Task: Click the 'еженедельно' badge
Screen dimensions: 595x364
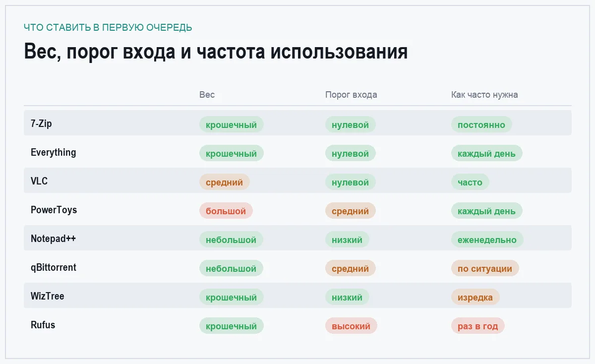Action: 487,240
